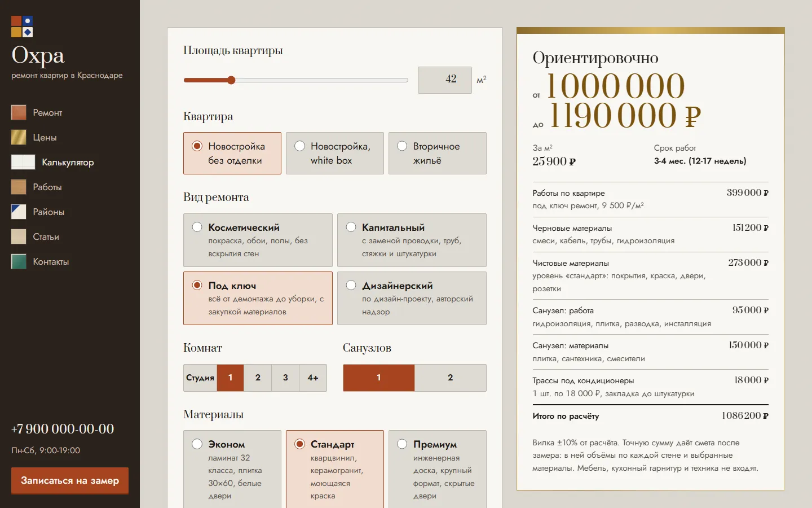The height and width of the screenshot is (508, 812).
Task: Click the terracotta swatch icon beside Ремонт
Action: pyautogui.click(x=19, y=112)
